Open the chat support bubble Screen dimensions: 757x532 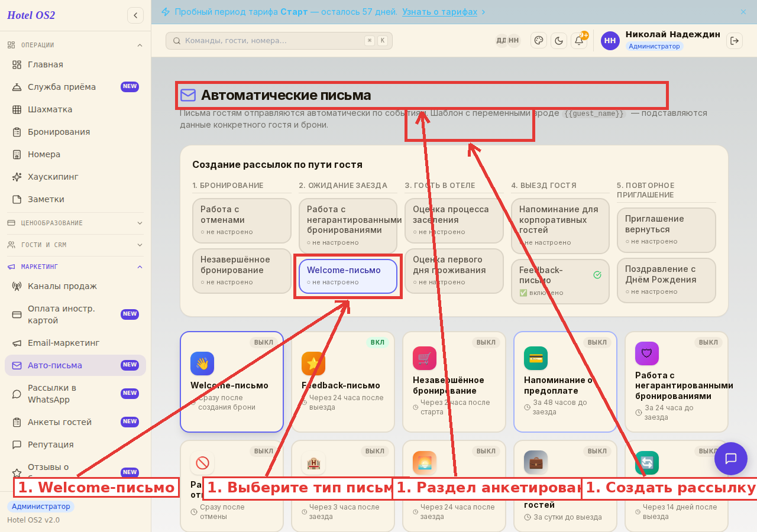[x=730, y=459]
